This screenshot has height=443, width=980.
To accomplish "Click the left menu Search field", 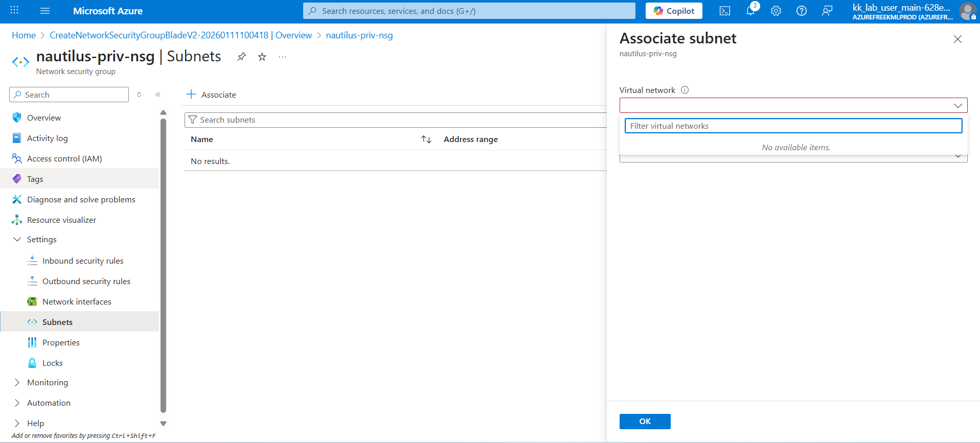I will [x=69, y=95].
